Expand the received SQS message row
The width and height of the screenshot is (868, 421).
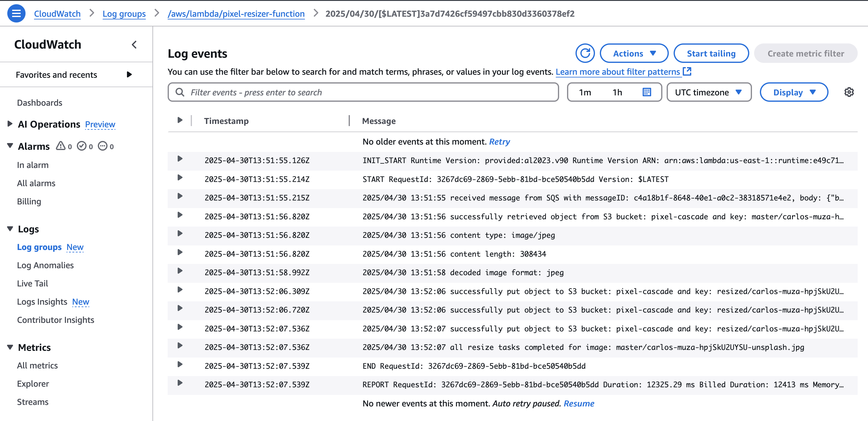(x=180, y=197)
